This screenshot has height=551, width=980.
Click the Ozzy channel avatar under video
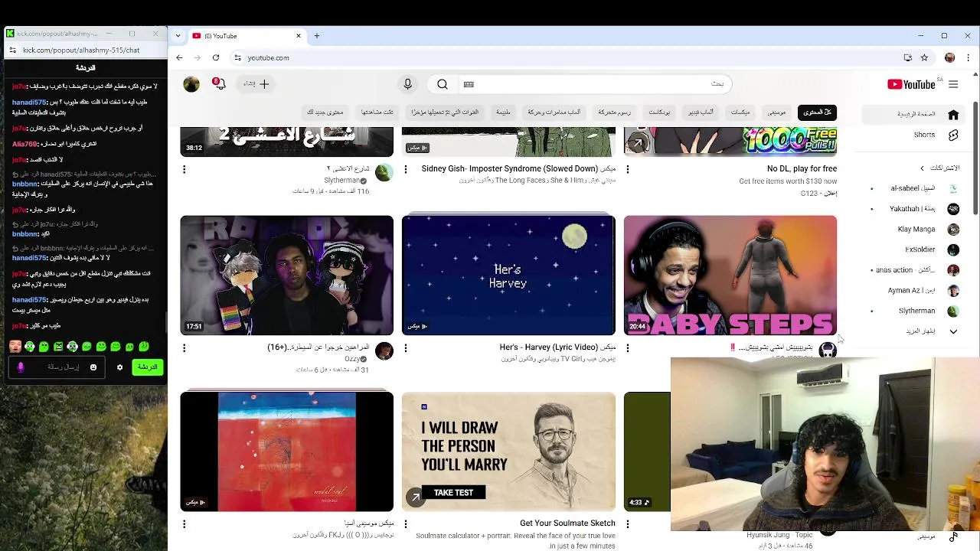coord(384,351)
